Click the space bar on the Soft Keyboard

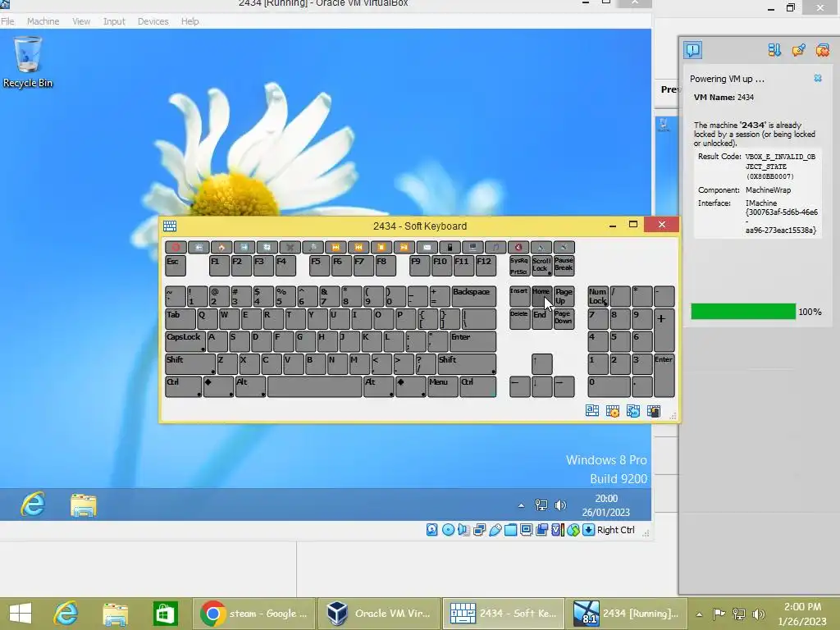(x=315, y=386)
